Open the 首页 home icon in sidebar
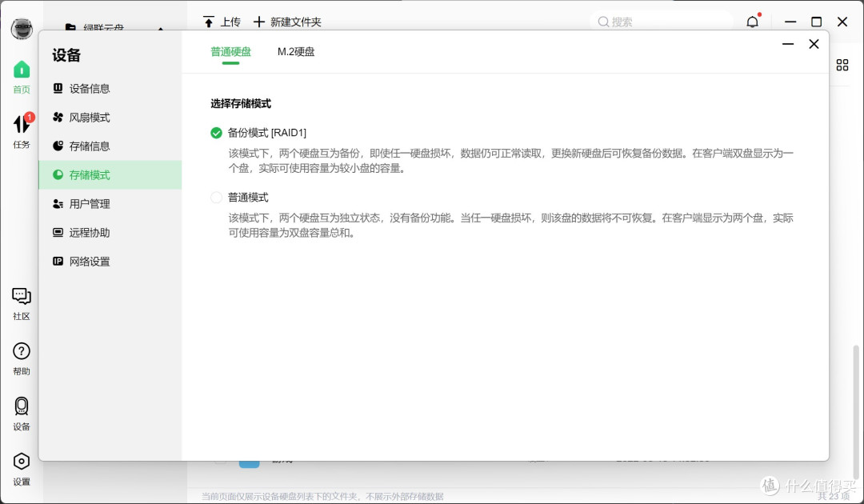 pos(22,77)
